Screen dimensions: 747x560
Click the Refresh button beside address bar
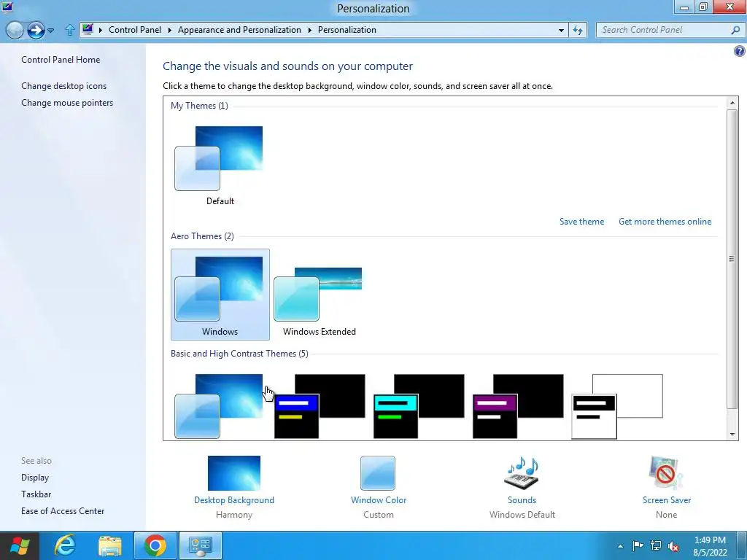[578, 30]
